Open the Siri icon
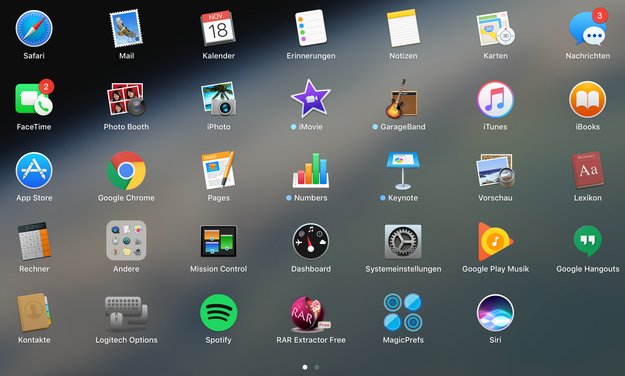Image resolution: width=625 pixels, height=376 pixels. (495, 312)
